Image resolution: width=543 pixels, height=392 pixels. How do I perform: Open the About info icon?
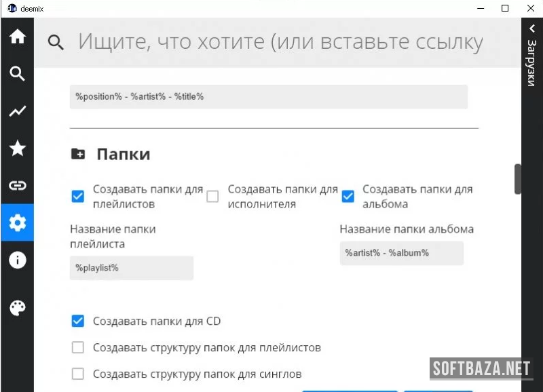17,260
